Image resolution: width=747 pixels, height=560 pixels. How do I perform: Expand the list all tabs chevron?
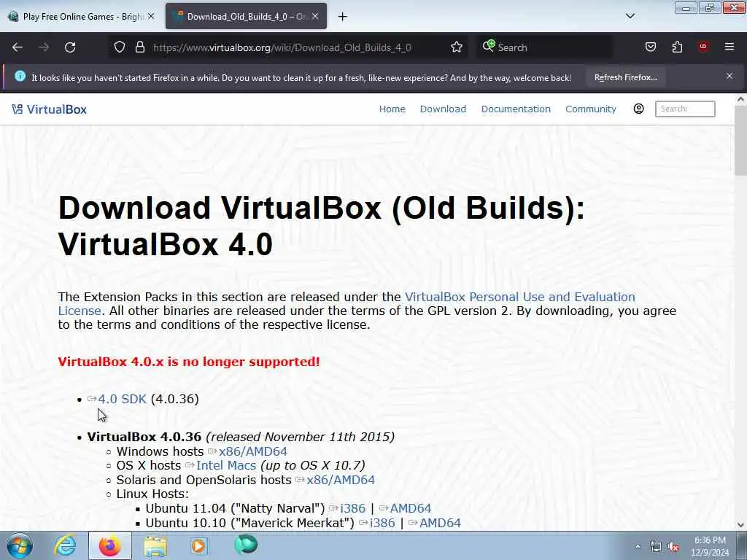(x=630, y=16)
